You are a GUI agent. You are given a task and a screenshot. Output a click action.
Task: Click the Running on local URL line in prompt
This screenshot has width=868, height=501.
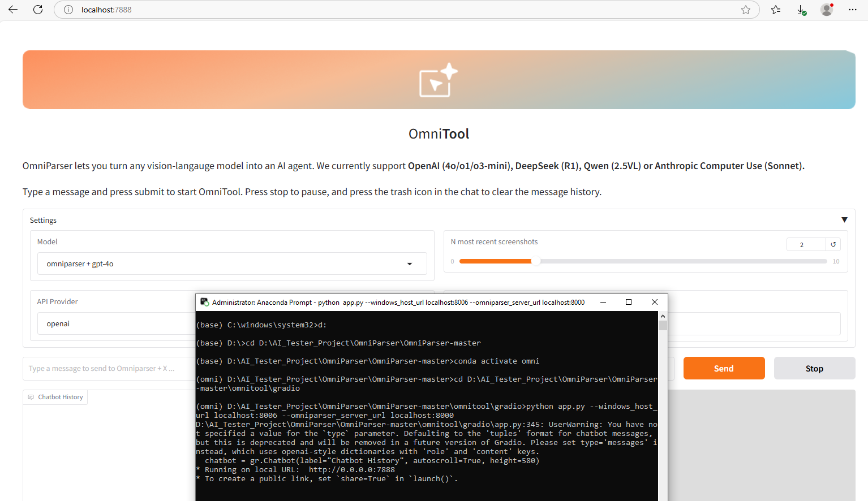coord(295,469)
